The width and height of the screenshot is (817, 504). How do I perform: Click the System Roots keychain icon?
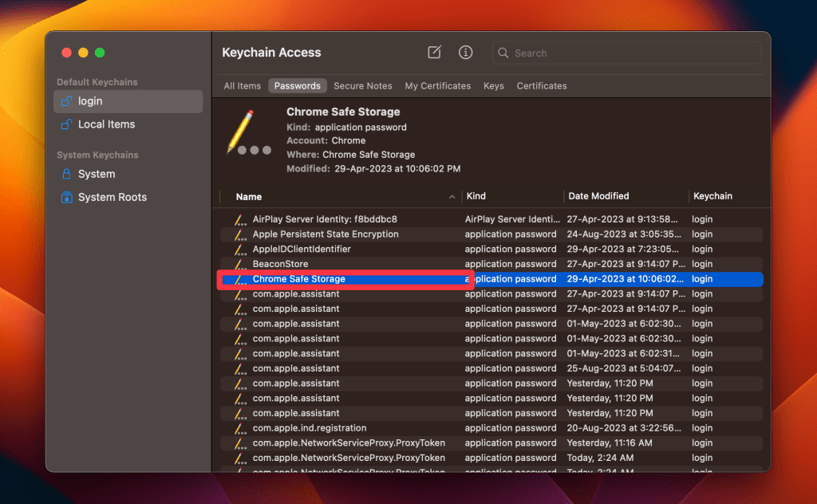pos(67,197)
